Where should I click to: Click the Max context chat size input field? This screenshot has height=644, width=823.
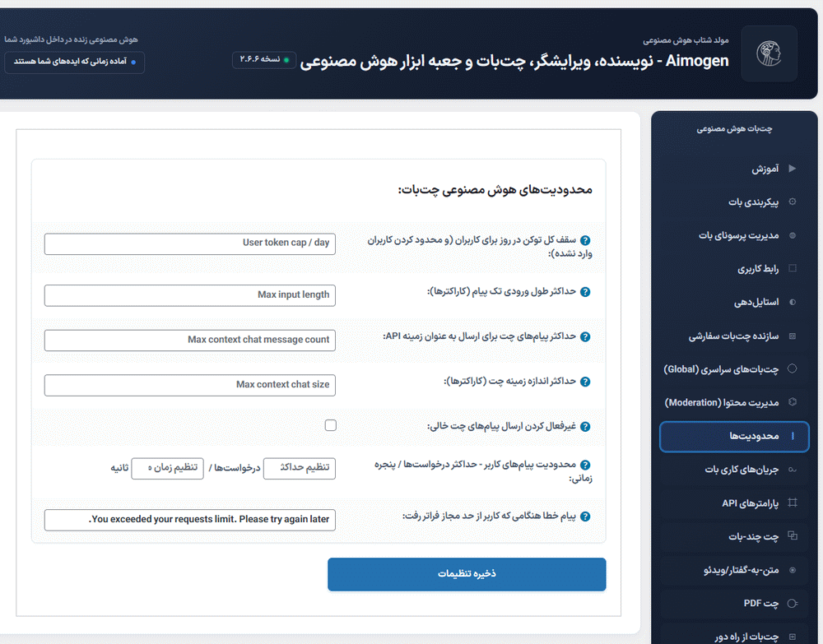(x=189, y=385)
